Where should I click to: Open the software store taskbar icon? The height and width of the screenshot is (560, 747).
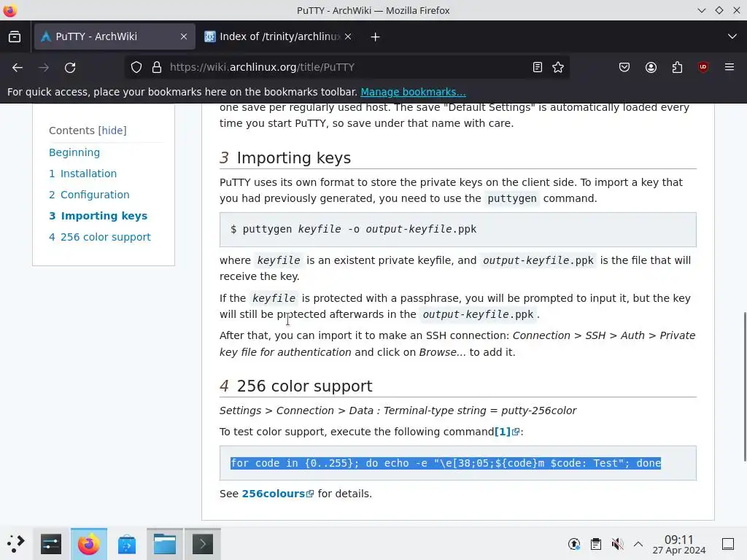pyautogui.click(x=127, y=544)
